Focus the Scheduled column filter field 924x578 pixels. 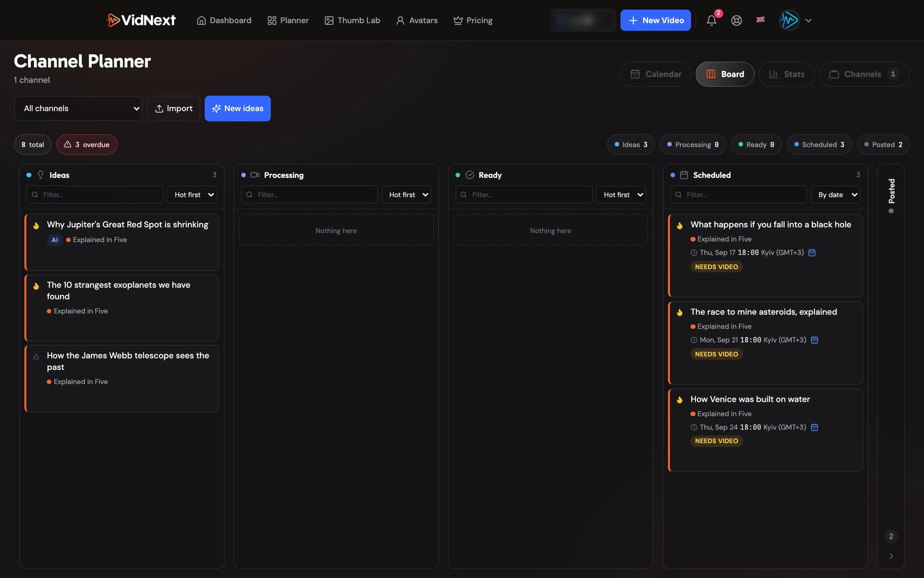[739, 195]
